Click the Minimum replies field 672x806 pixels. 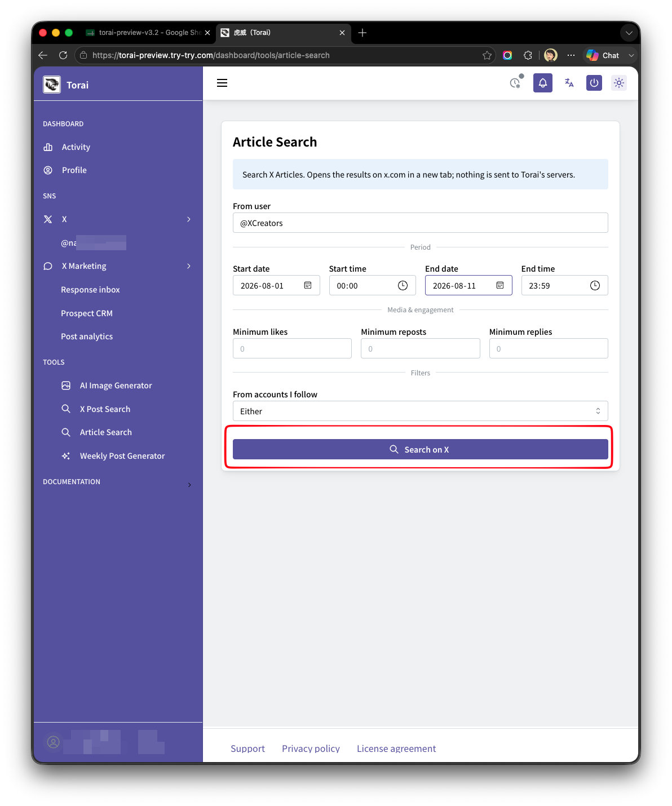549,348
